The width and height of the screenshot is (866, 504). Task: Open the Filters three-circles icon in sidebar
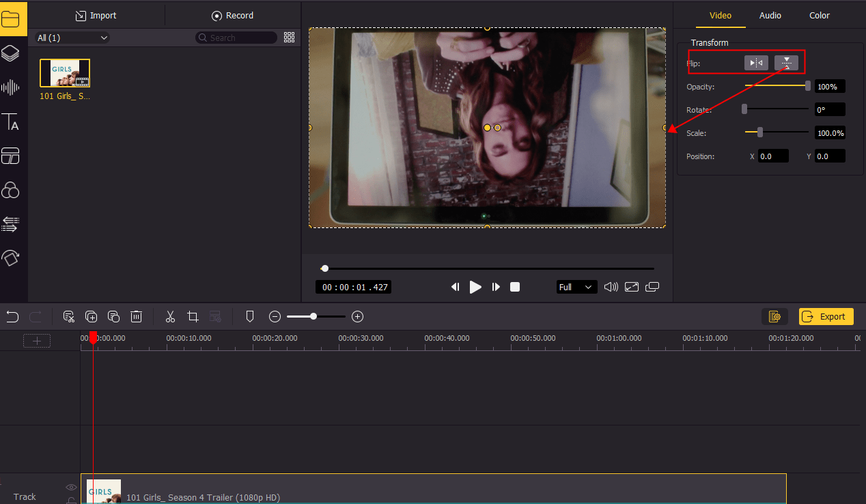(x=10, y=190)
